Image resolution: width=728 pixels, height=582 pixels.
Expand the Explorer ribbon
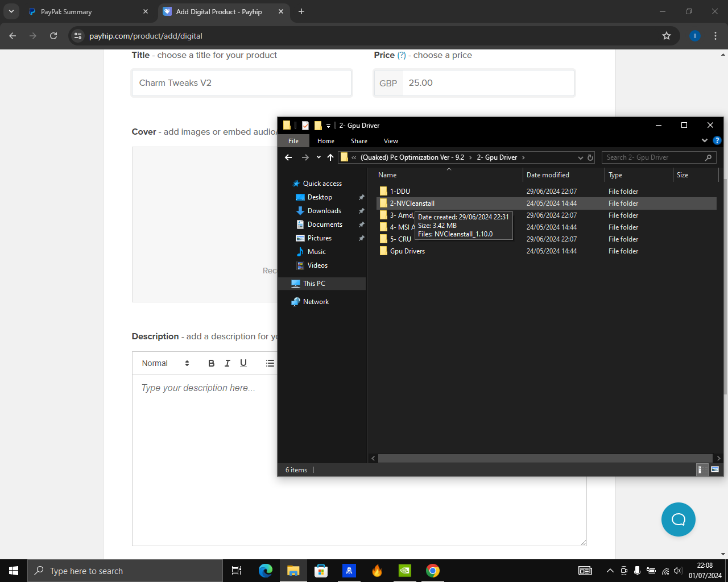pos(705,140)
